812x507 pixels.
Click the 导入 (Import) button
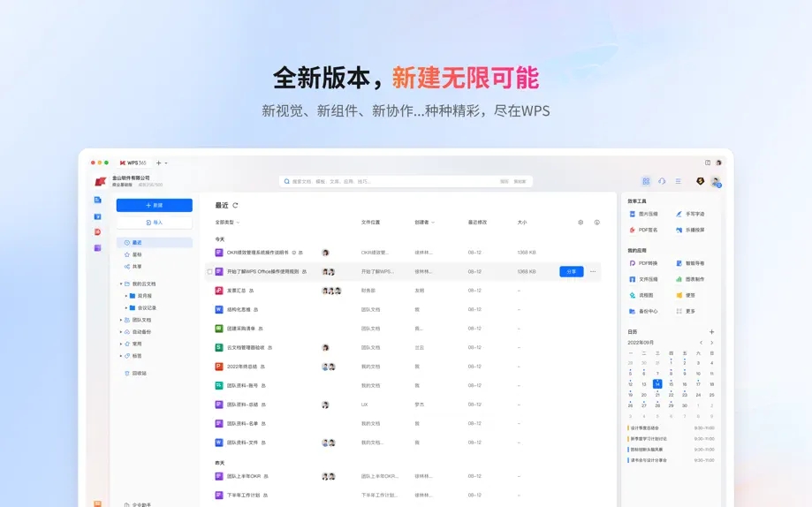pos(155,223)
